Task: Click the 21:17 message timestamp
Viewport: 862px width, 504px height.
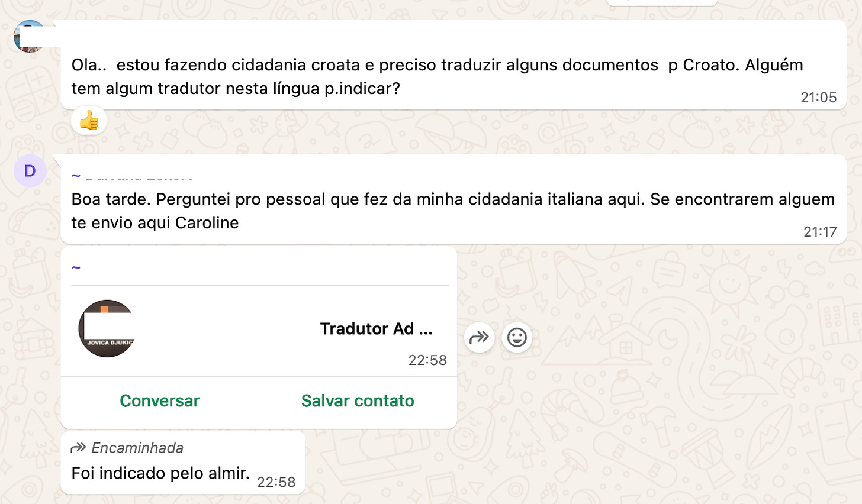Action: coord(820,232)
